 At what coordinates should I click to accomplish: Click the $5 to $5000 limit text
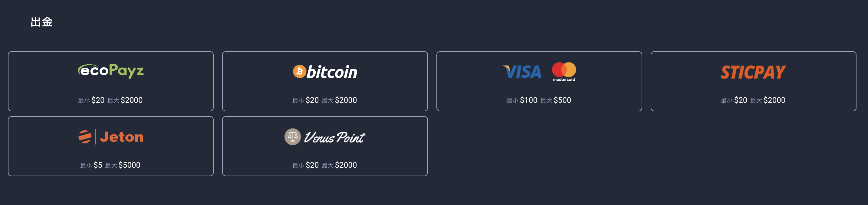[x=110, y=165]
